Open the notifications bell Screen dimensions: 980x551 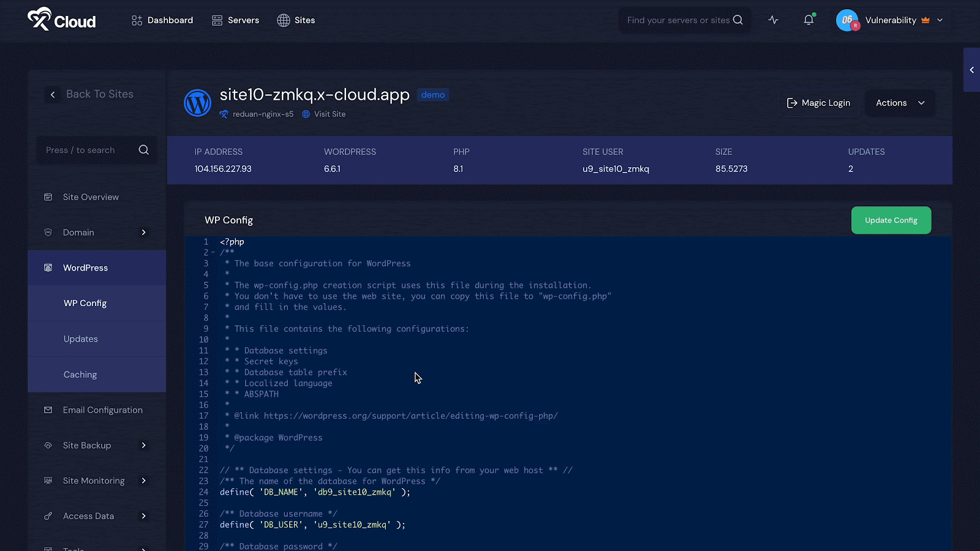pyautogui.click(x=808, y=20)
